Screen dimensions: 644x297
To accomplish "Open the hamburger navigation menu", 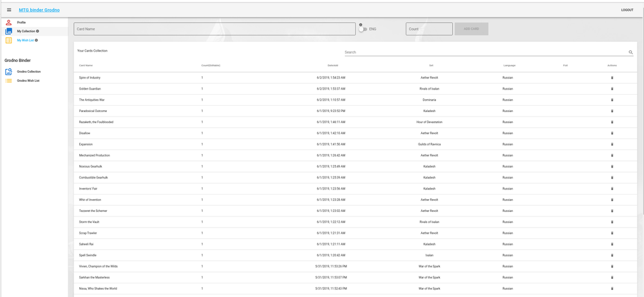I will pos(9,10).
